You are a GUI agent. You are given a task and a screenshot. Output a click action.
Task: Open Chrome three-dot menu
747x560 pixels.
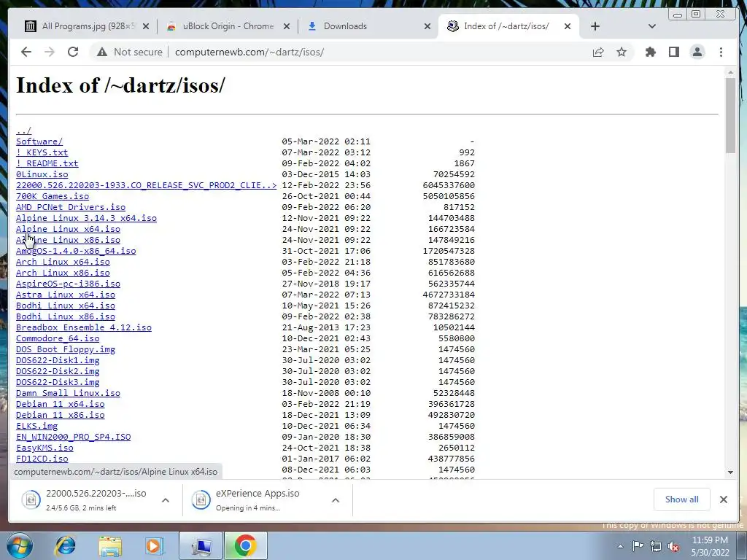(x=721, y=52)
